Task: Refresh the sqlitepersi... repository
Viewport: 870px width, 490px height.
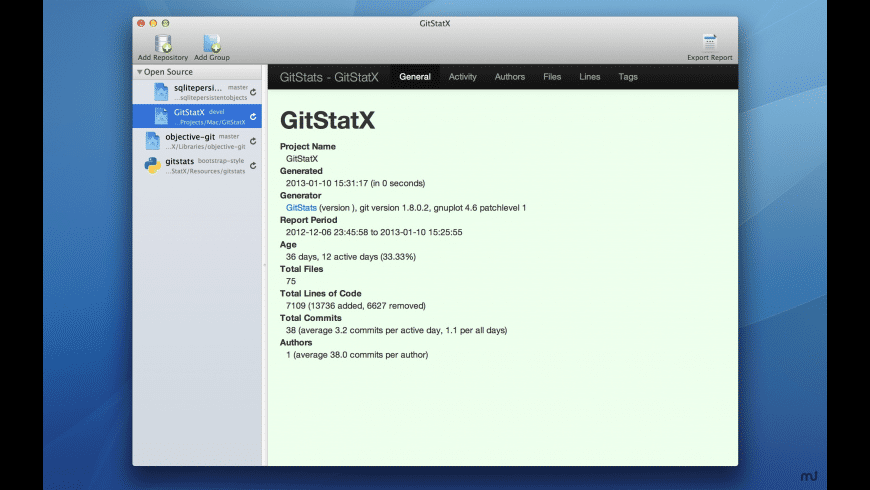Action: [x=253, y=92]
